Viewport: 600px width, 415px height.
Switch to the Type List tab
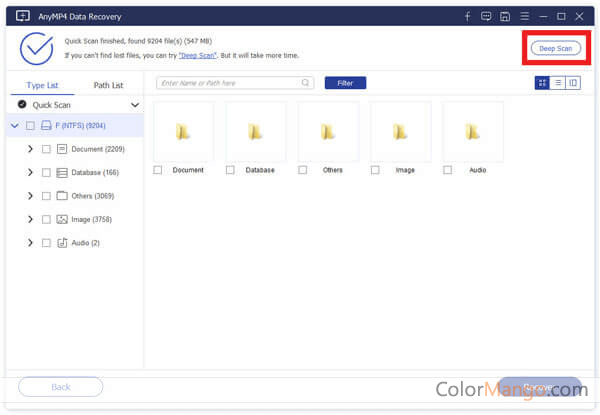(42, 85)
